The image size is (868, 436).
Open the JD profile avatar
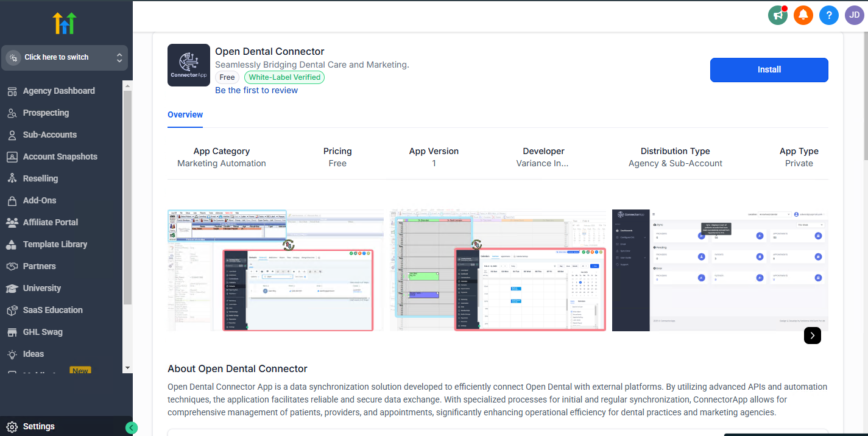coord(854,15)
